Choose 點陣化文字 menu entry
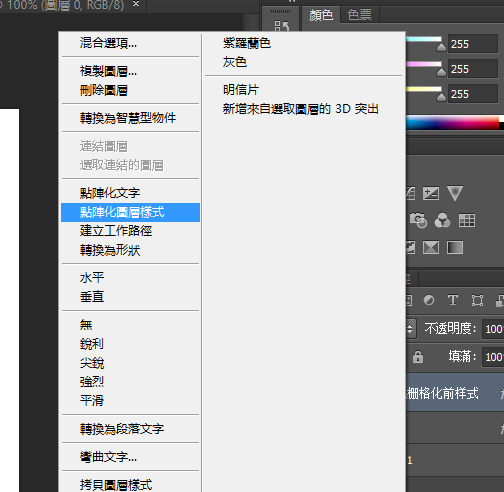504x492 pixels. 130,193
